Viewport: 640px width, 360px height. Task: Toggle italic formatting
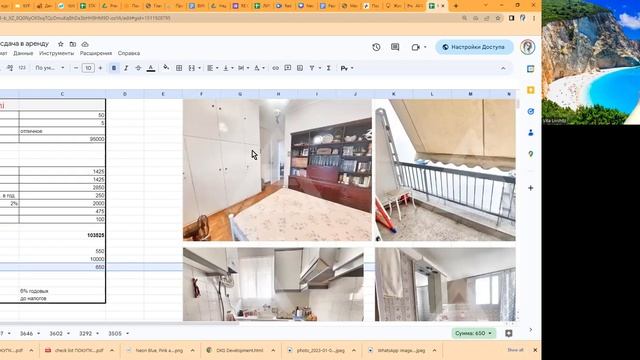coord(126,68)
